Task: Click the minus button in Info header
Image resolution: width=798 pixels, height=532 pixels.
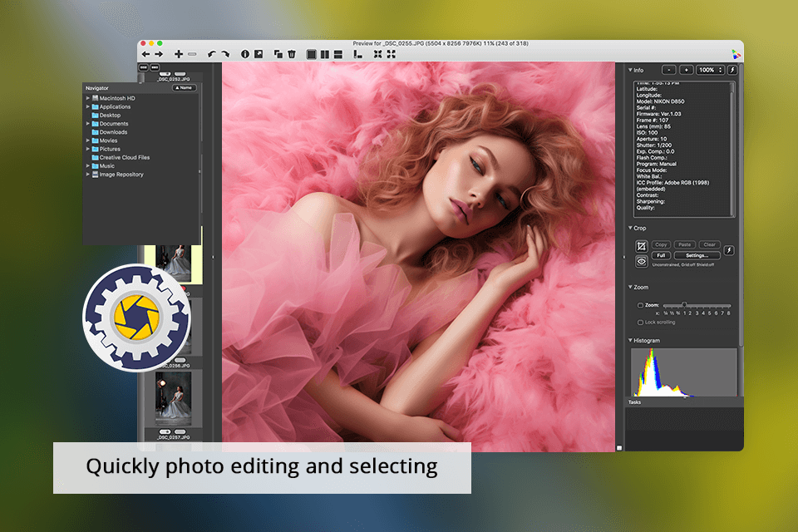Action: pos(668,71)
